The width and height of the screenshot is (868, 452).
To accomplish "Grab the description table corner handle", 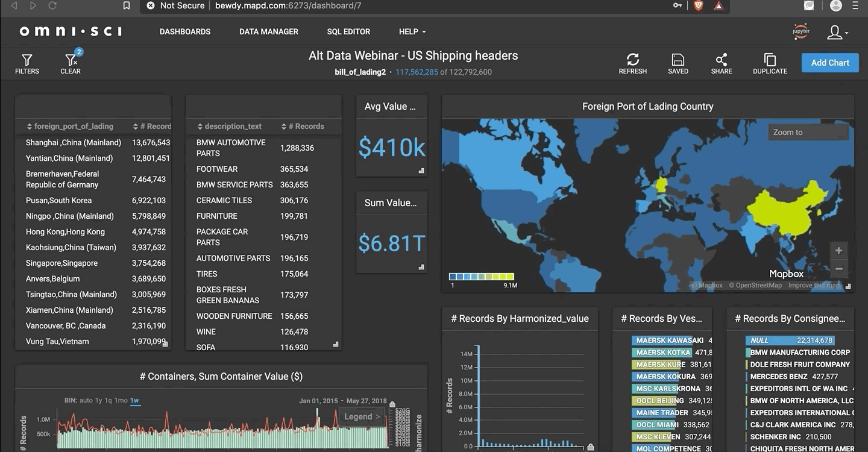I will pyautogui.click(x=336, y=345).
